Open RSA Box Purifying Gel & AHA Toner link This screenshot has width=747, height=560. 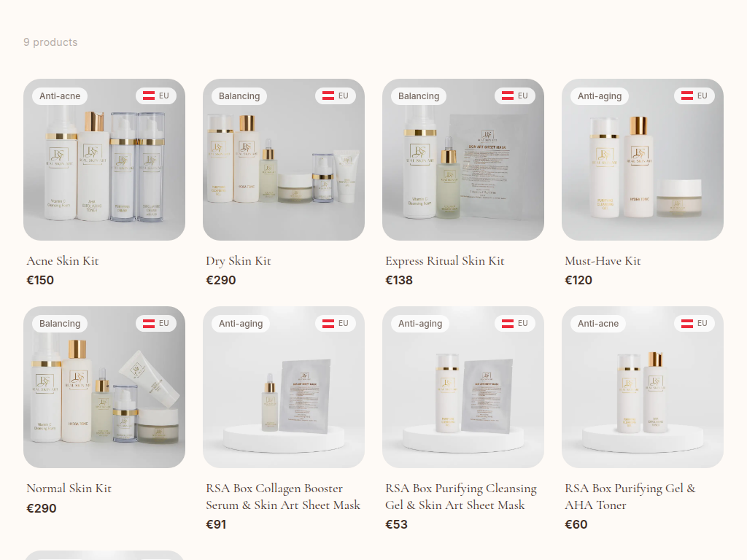[630, 497]
